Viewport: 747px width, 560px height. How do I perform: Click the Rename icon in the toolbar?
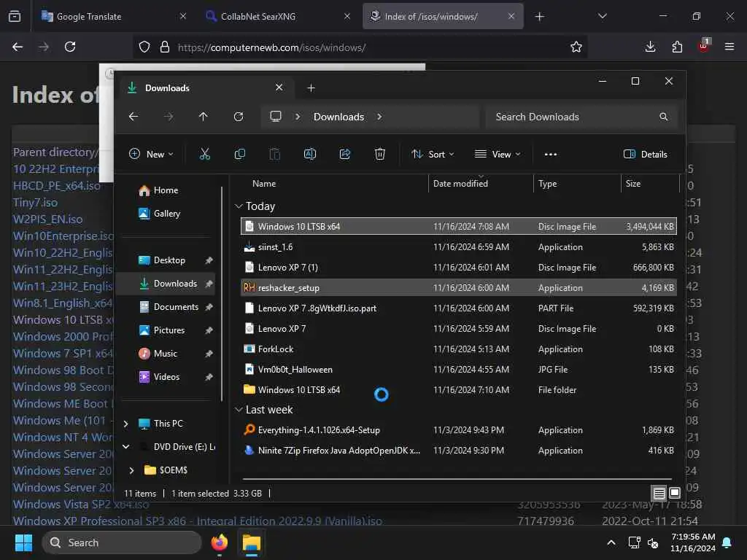pyautogui.click(x=309, y=154)
